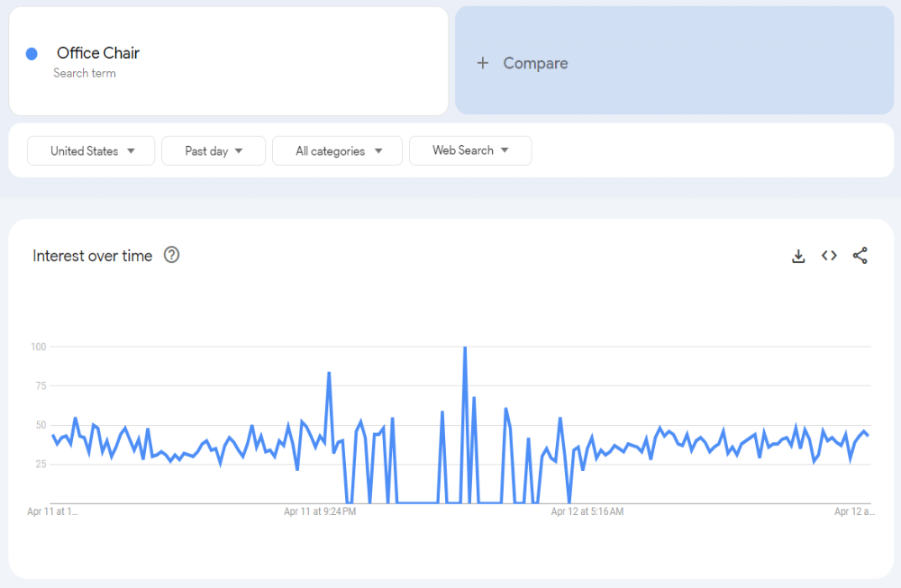This screenshot has width=901, height=588.
Task: Click the 25 y-axis label
Action: pyautogui.click(x=40, y=464)
